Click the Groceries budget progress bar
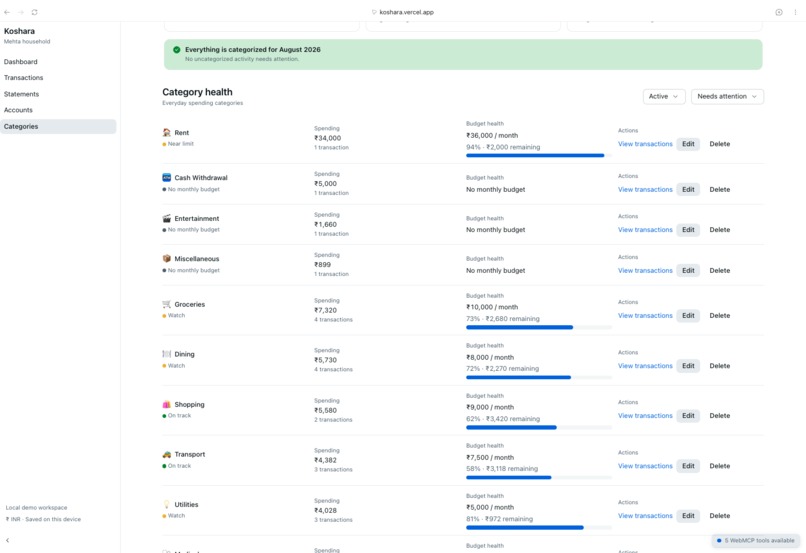This screenshot has height=553, width=806. [x=539, y=327]
